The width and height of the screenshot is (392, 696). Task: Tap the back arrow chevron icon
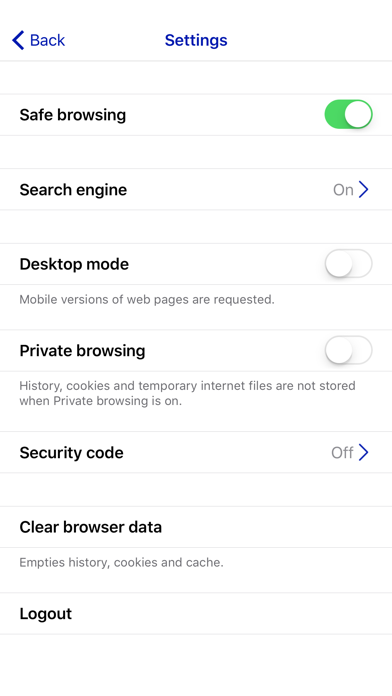(18, 40)
